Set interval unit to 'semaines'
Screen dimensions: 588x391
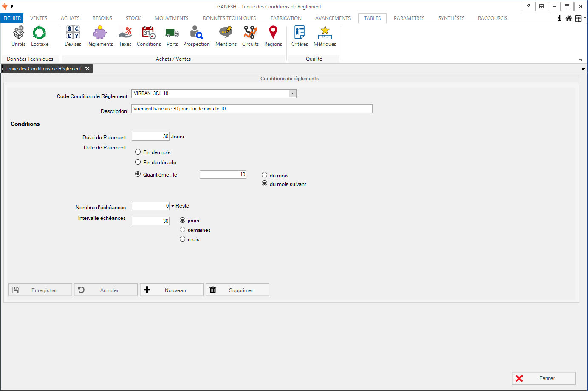click(183, 230)
